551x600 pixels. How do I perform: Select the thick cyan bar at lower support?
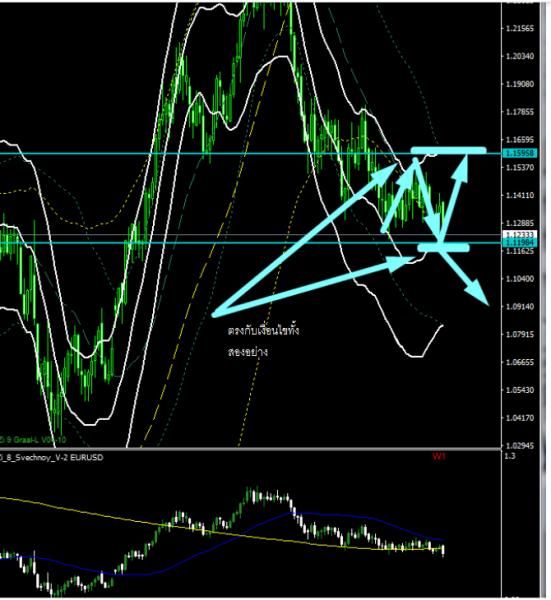(x=443, y=247)
